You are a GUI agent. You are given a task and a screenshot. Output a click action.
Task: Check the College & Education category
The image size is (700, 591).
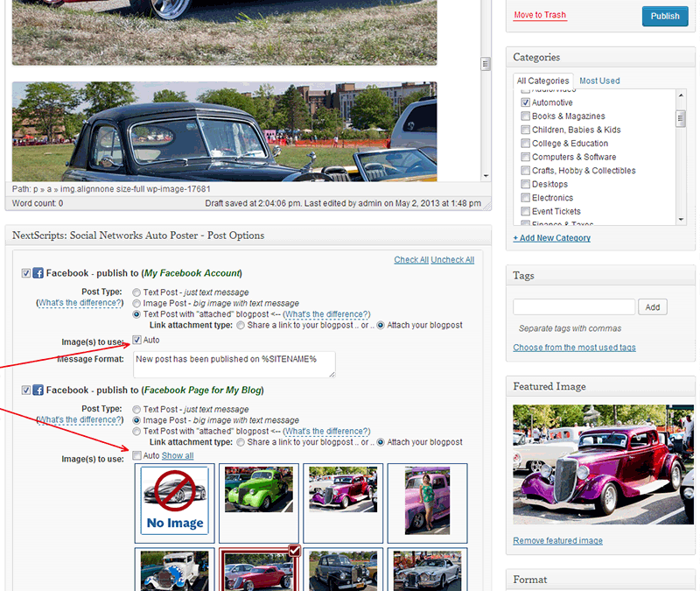[x=526, y=144]
